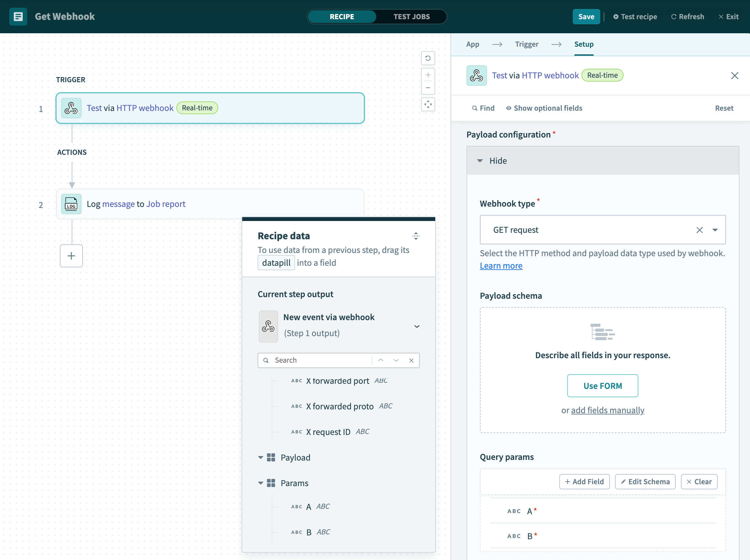Open the Learn more link
The height and width of the screenshot is (560, 750).
tap(501, 266)
